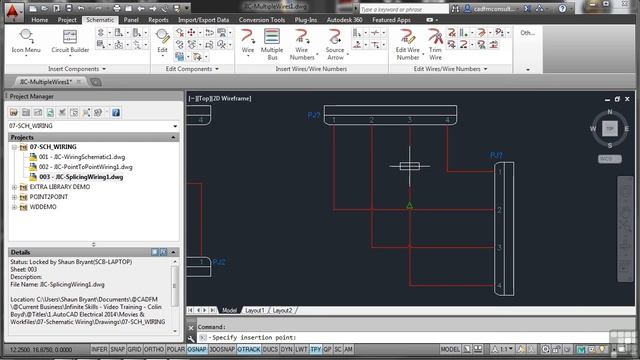Click the keyword search input field
This screenshot has width=640, height=360.
tap(404, 9)
